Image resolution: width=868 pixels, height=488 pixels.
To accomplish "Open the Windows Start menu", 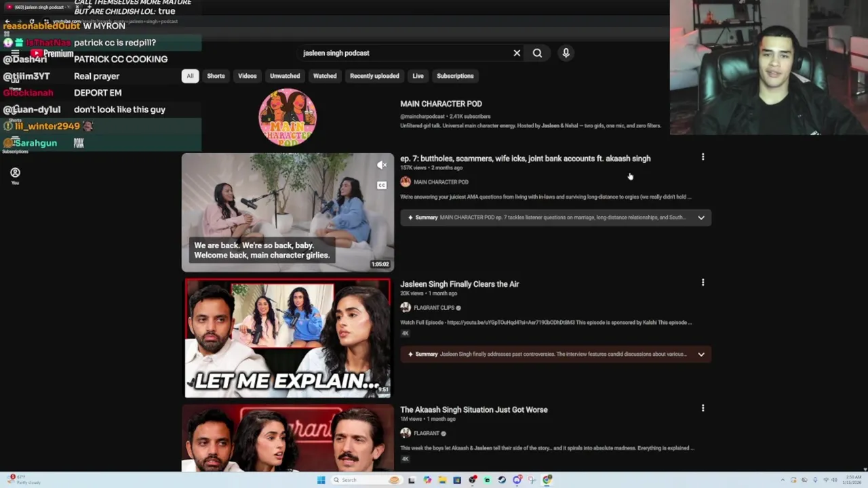I will [321, 480].
